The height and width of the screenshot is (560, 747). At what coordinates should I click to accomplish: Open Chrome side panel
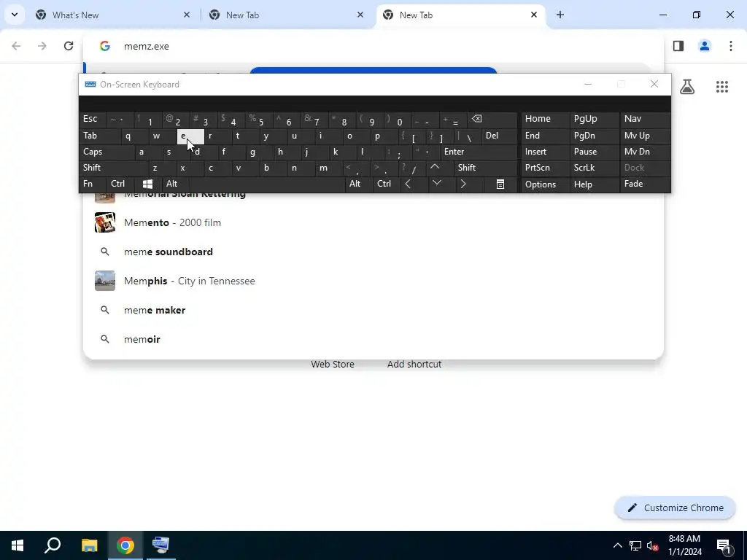678,46
